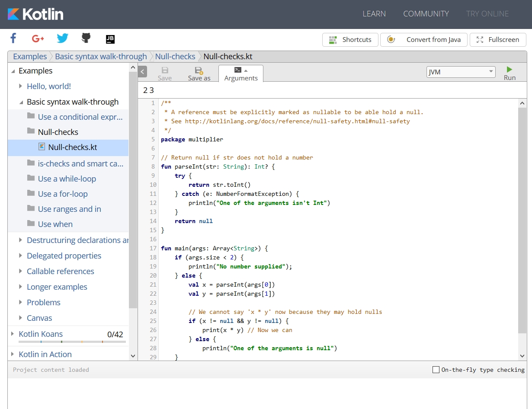Collapse the Basic syntax walk-through node
Screen dimensions: 532x409
pyautogui.click(x=20, y=102)
